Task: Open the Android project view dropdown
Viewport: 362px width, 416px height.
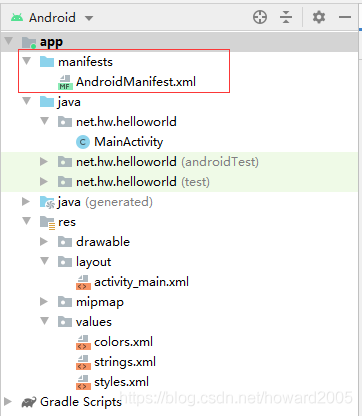Action: coord(89,18)
